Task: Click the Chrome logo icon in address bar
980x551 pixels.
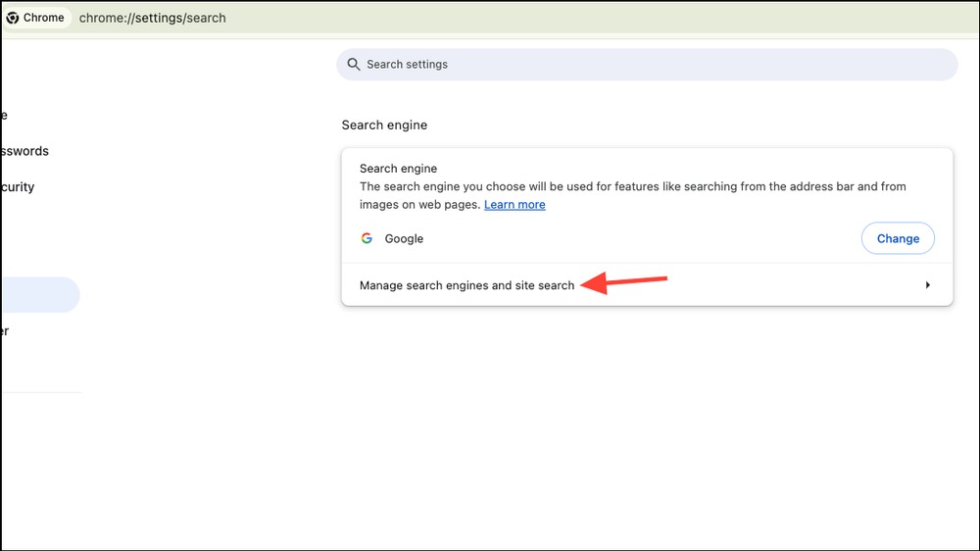Action: [x=13, y=18]
